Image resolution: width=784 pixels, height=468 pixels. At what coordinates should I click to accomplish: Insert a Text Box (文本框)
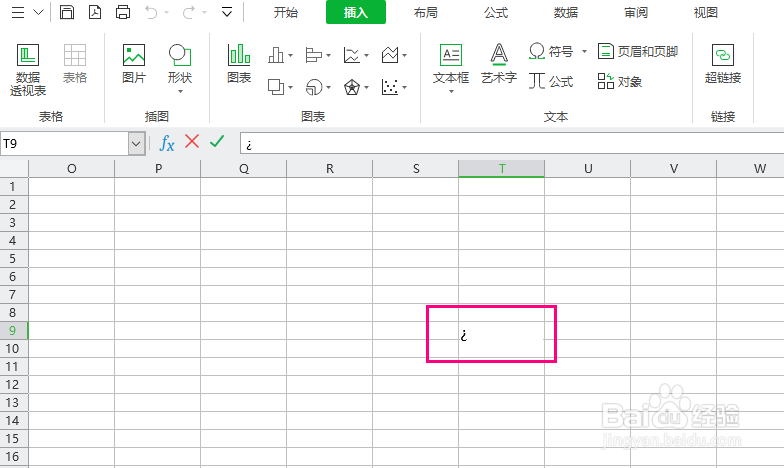[451, 68]
